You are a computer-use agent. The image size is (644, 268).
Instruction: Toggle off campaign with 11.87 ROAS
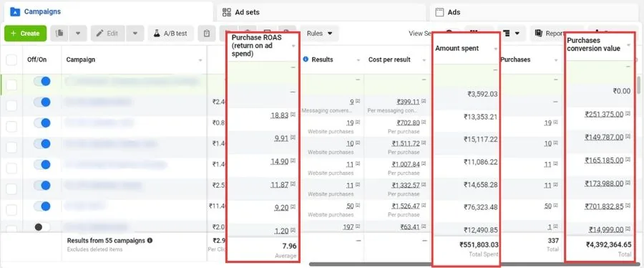click(42, 185)
